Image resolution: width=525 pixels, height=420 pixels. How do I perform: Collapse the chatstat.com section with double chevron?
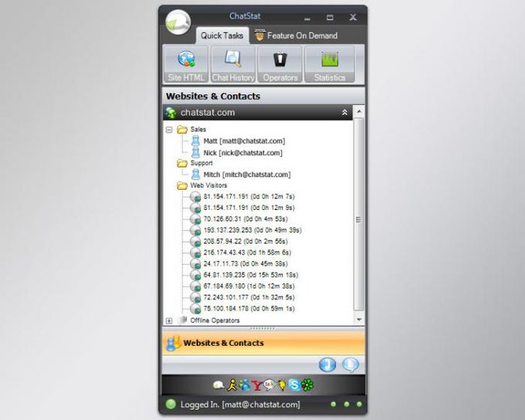[x=344, y=113]
